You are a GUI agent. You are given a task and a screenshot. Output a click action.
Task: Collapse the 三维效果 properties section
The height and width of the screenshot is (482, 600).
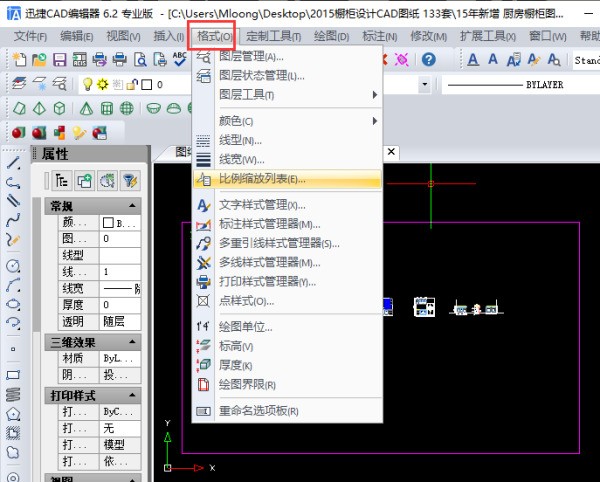click(x=132, y=341)
